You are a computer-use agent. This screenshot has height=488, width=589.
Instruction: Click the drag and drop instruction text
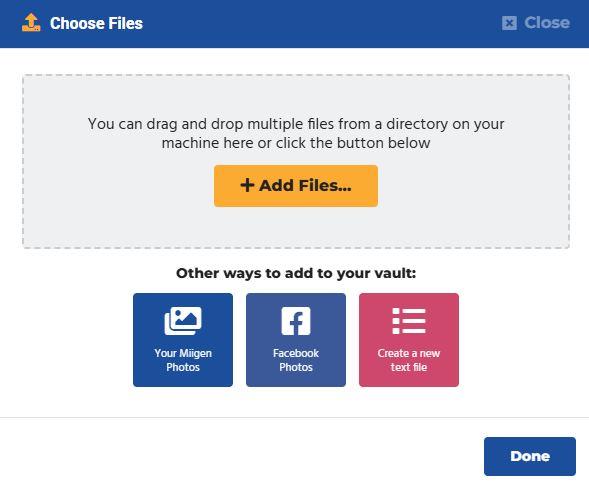(x=296, y=133)
